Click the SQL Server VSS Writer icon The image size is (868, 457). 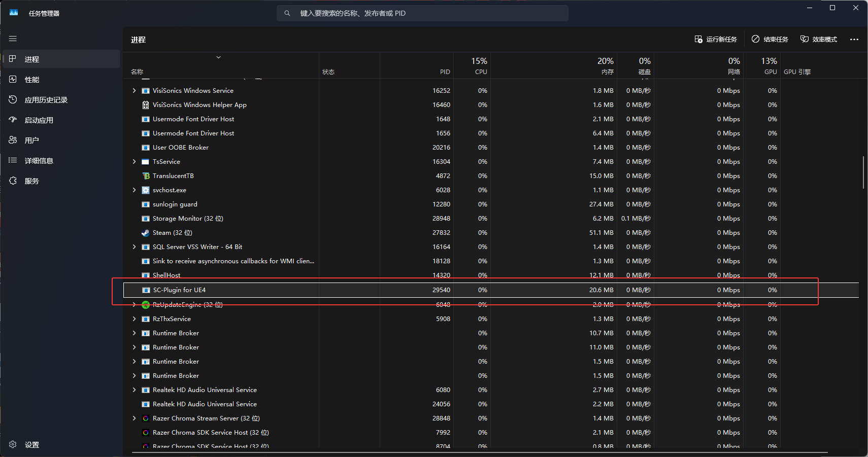146,247
